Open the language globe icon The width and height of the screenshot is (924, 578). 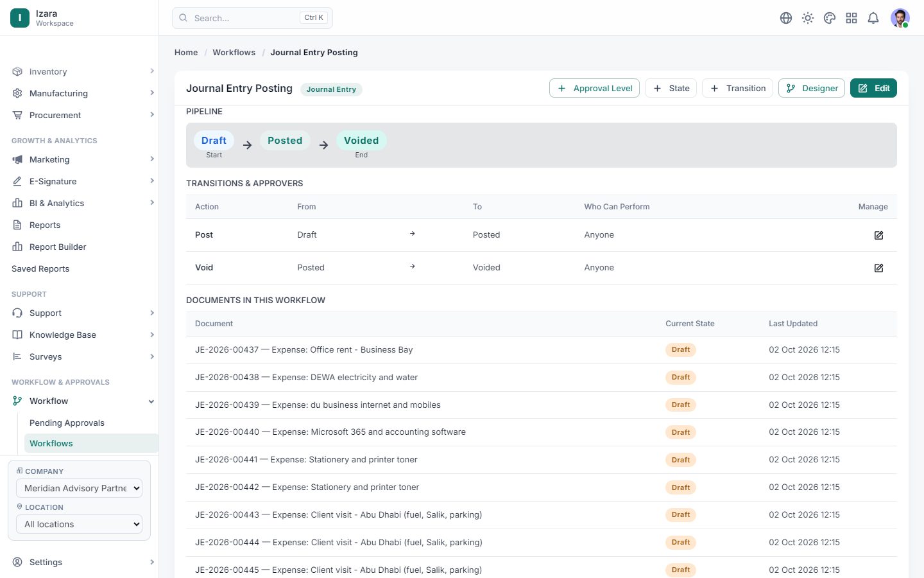click(x=786, y=18)
